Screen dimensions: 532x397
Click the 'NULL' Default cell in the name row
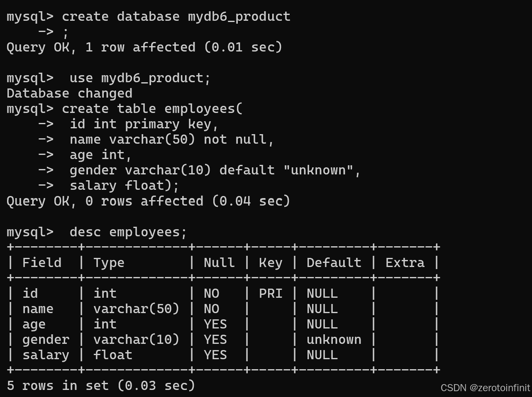tap(322, 309)
